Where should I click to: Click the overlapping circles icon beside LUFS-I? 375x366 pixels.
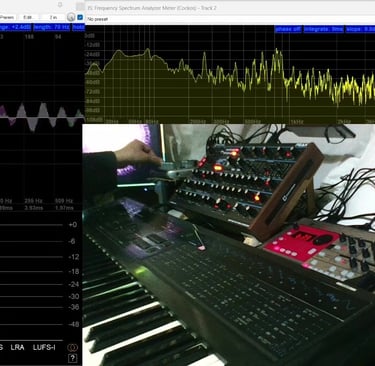[72, 348]
